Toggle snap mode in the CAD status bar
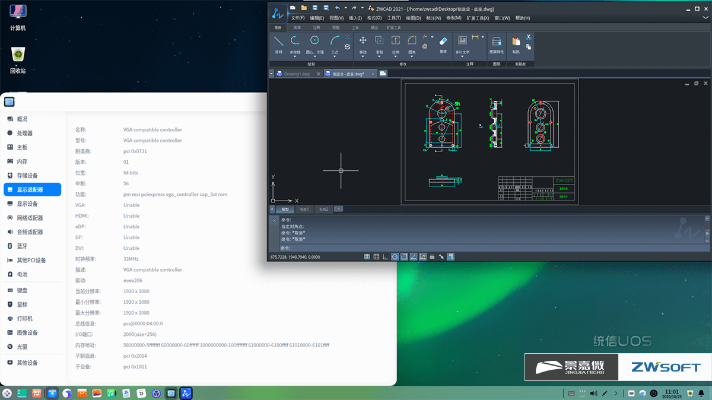Viewport: 712px width, 400px height. (x=367, y=257)
